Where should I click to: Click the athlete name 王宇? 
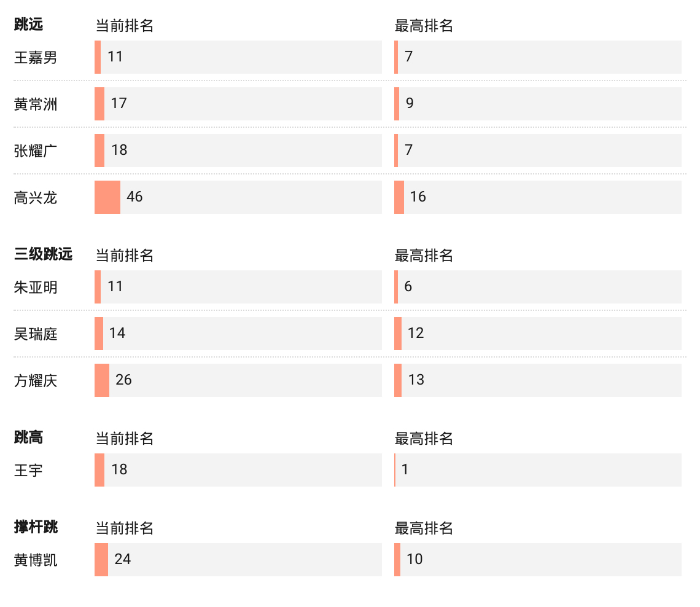(28, 471)
